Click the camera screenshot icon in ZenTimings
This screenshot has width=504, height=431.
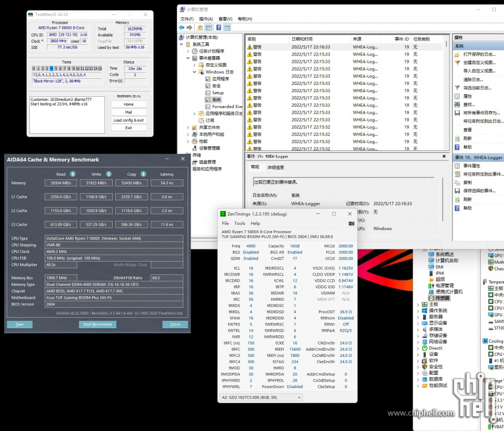pos(351,223)
